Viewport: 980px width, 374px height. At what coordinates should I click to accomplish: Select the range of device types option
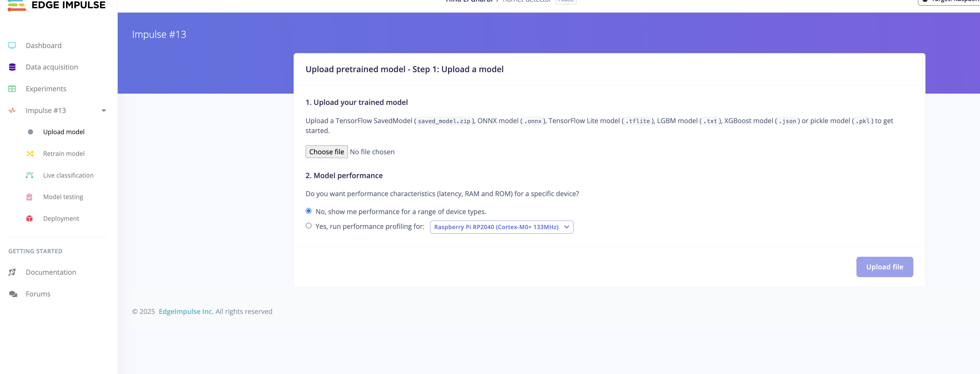tap(308, 211)
